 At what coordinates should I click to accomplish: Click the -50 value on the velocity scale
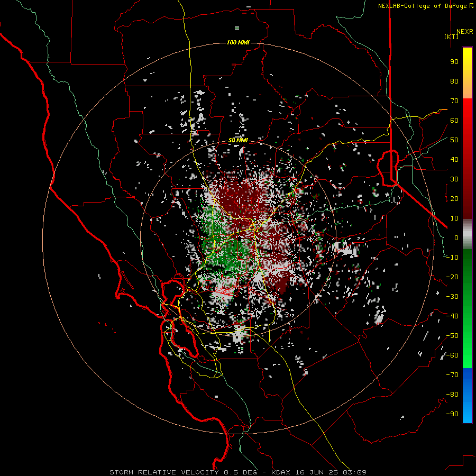click(452, 336)
